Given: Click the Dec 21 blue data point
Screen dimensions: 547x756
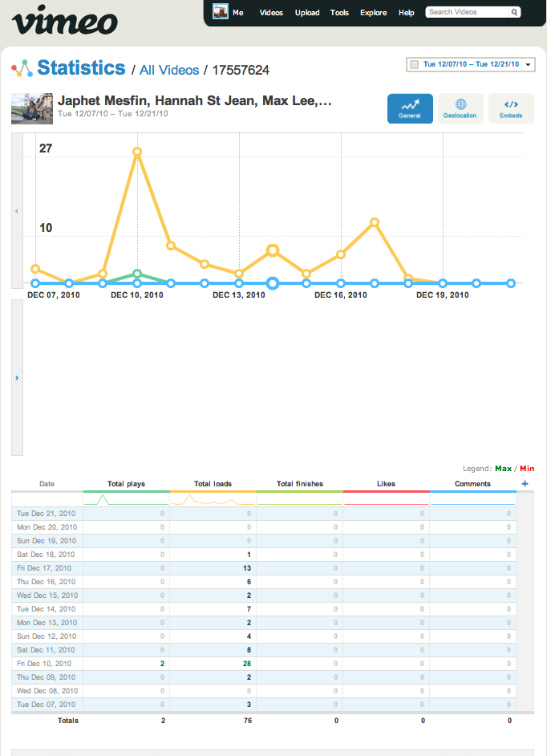Looking at the screenshot, I should pos(511,283).
